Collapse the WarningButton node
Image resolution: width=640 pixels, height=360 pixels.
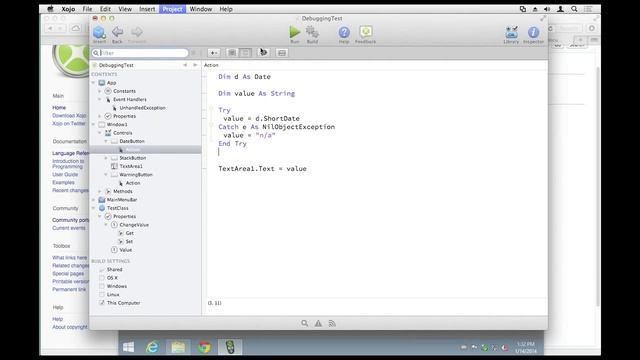(106, 175)
